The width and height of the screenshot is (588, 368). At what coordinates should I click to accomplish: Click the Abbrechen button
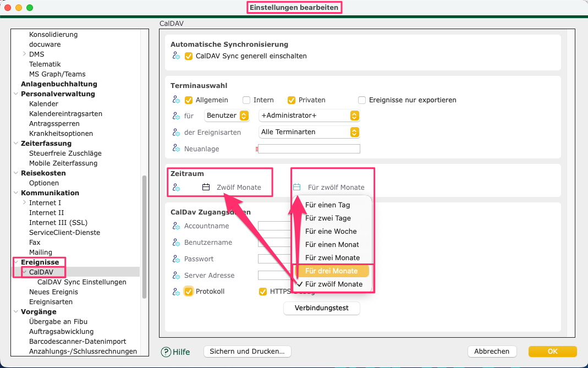492,351
